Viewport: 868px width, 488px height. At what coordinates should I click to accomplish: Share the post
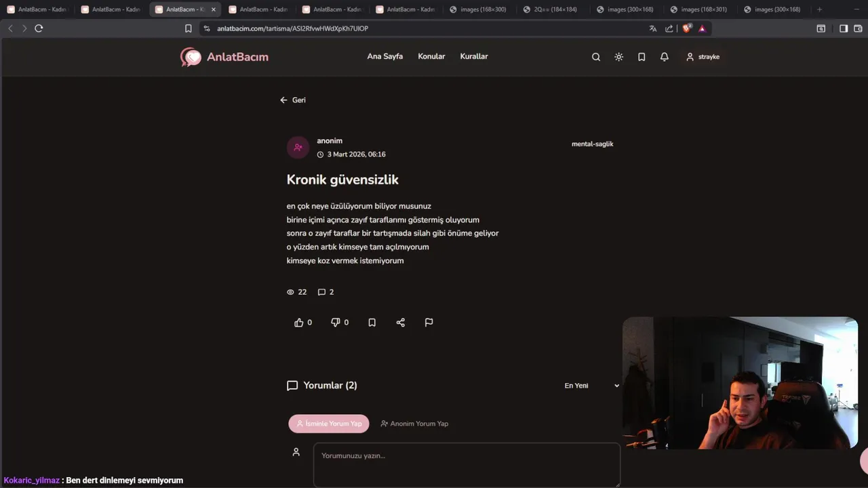(x=400, y=323)
